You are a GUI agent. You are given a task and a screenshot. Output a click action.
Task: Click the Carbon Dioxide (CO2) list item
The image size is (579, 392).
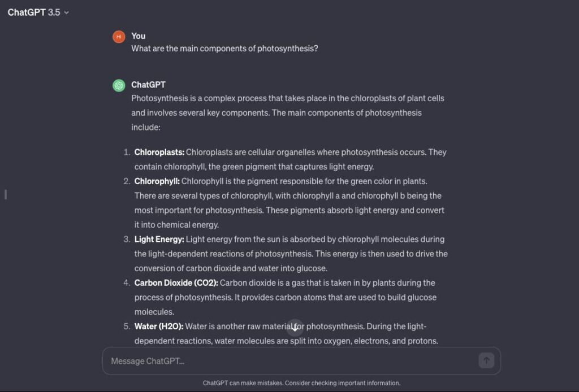175,282
